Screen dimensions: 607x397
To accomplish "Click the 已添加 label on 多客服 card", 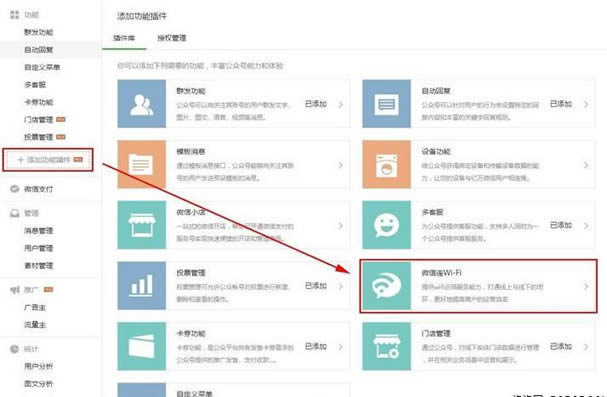I will click(x=561, y=225).
